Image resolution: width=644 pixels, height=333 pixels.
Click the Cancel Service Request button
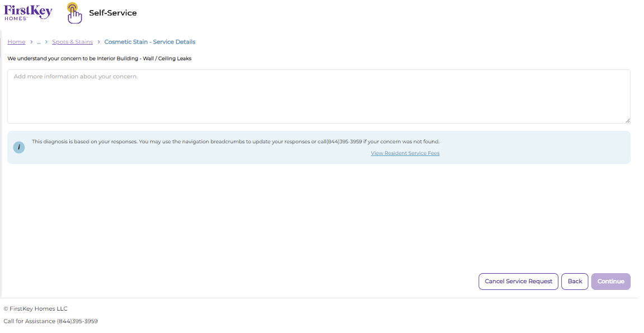coord(518,282)
